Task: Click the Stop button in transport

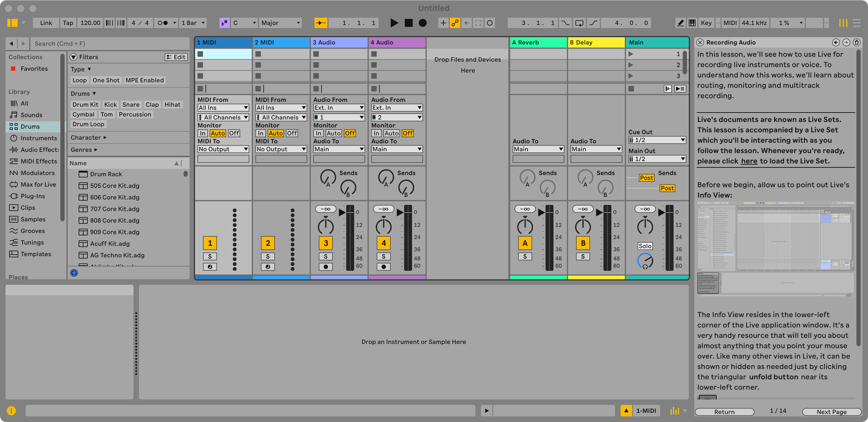Action: [x=408, y=23]
